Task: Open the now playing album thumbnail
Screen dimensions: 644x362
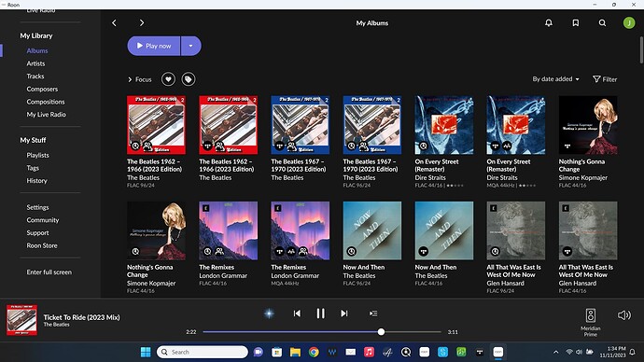Action: [x=21, y=320]
